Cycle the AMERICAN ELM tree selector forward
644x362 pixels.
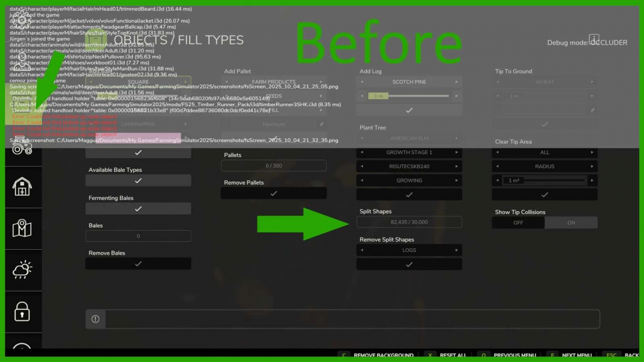(456, 138)
